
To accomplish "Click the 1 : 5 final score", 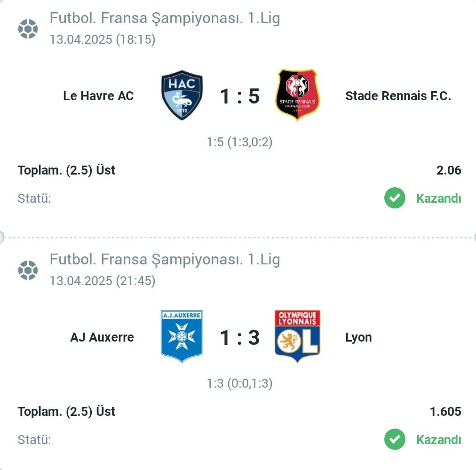I will coord(239,96).
